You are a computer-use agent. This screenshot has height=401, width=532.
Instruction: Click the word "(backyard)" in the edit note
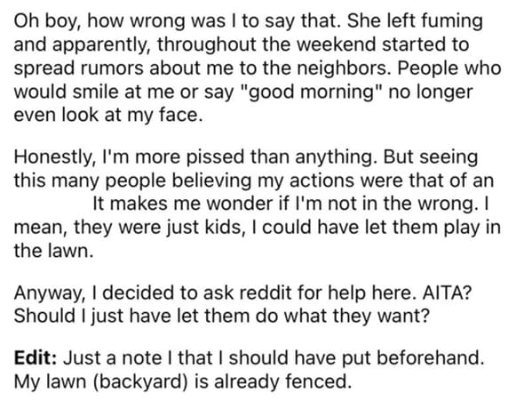pyautogui.click(x=140, y=381)
